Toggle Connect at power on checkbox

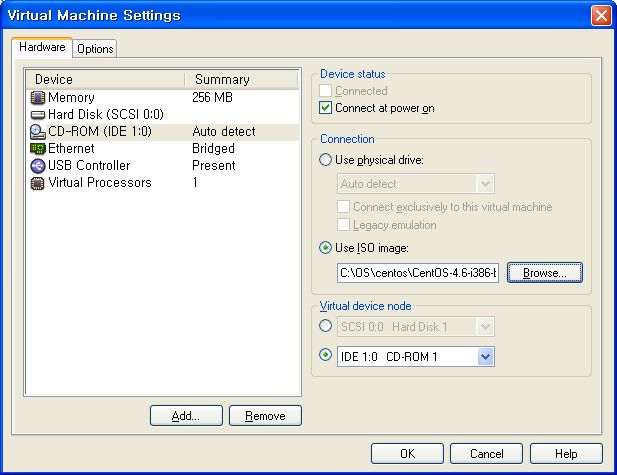click(x=325, y=108)
